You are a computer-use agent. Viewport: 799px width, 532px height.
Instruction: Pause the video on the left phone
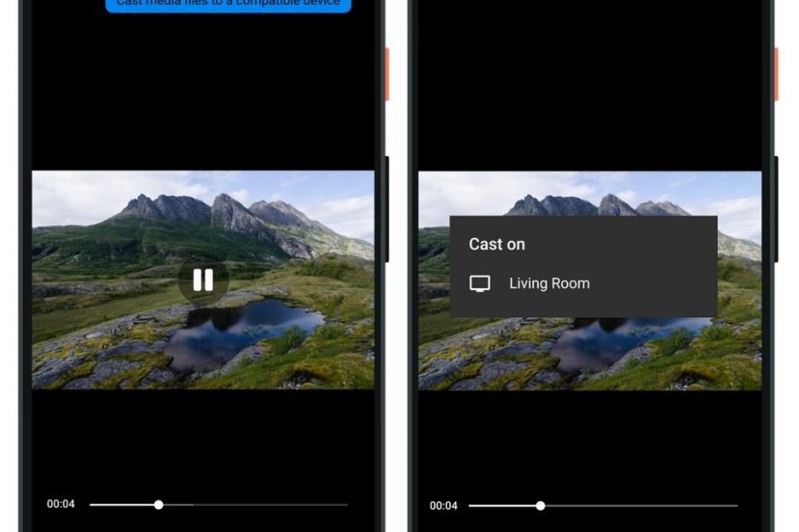pos(203,279)
